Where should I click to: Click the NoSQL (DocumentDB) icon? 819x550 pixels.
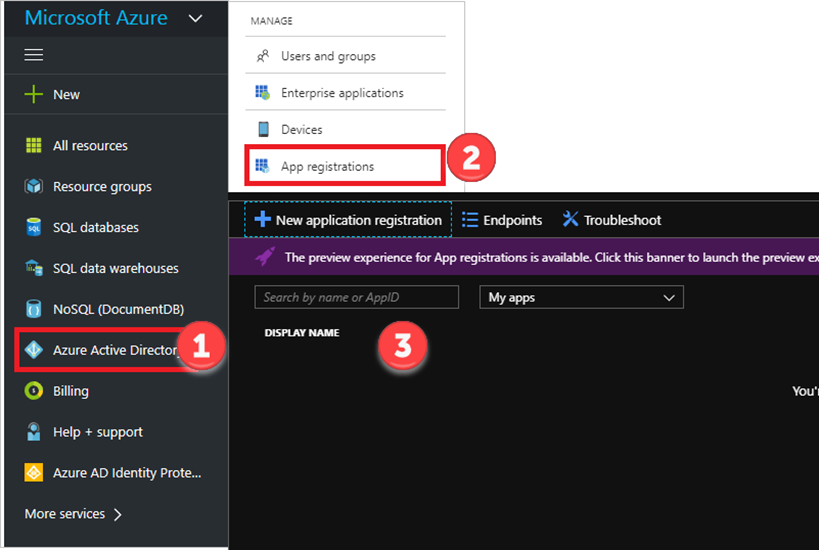[33, 309]
